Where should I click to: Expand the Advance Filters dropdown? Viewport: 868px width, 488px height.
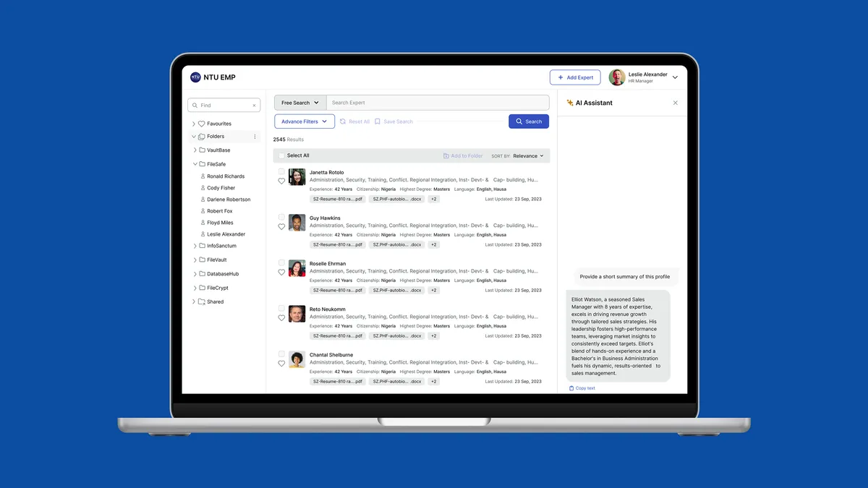(305, 121)
